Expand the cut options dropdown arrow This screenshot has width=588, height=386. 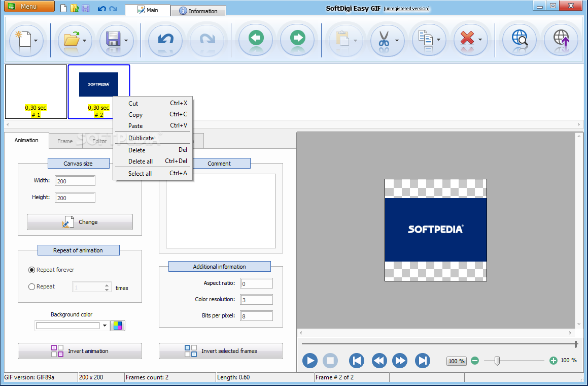coord(397,41)
